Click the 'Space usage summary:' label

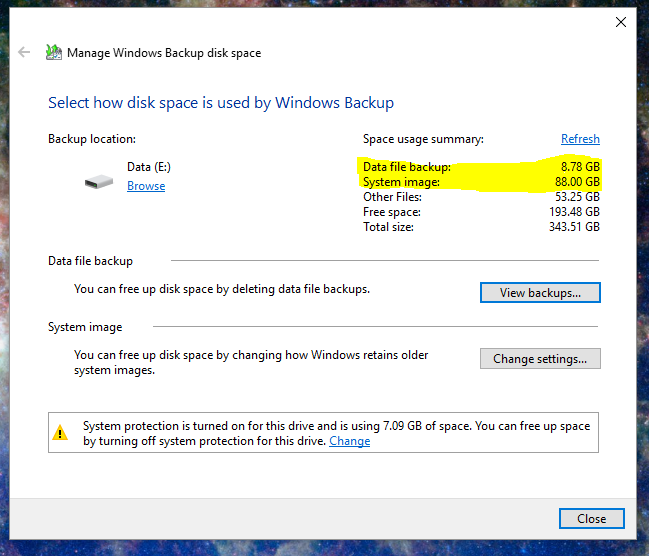tap(423, 139)
